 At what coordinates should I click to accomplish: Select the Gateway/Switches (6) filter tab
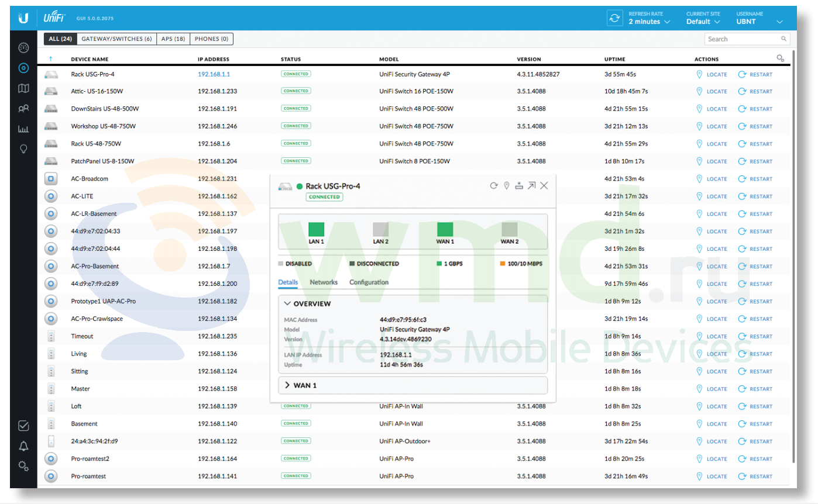click(117, 39)
